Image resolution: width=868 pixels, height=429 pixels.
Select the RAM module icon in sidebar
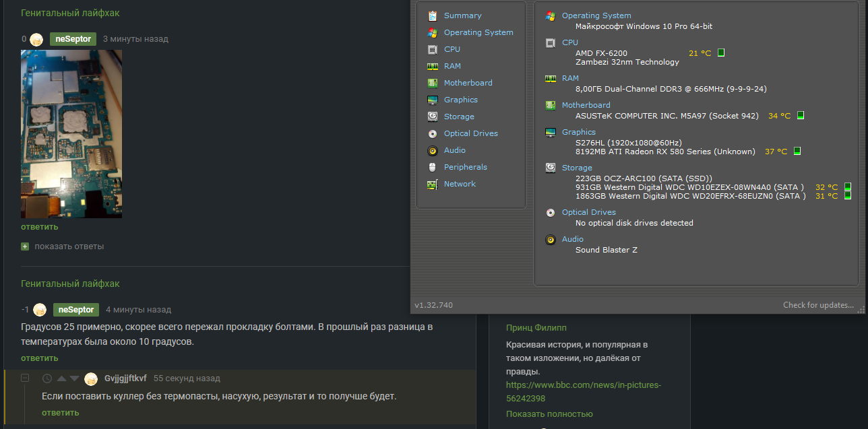pos(432,66)
